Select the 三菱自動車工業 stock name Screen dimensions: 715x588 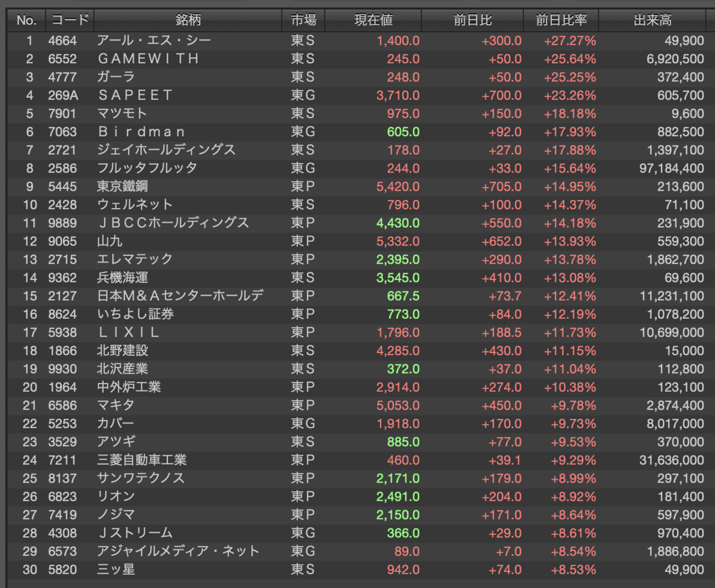click(x=141, y=460)
